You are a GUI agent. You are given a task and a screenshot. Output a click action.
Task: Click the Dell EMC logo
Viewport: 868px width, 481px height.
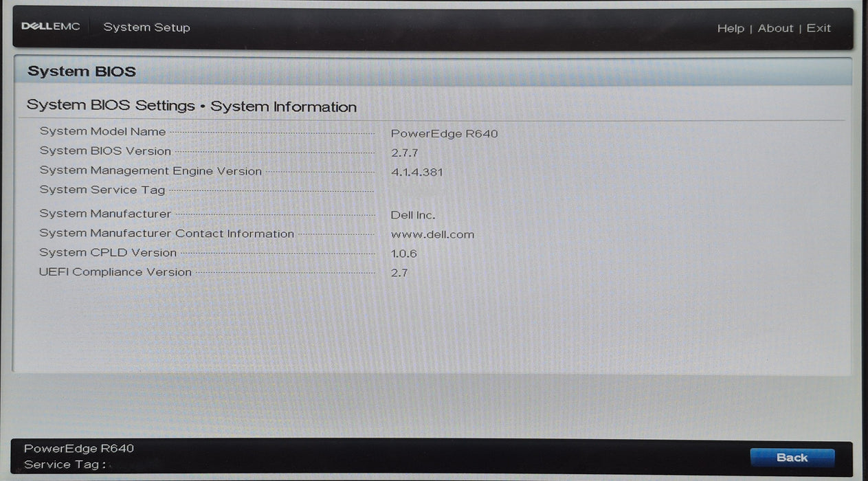[51, 25]
